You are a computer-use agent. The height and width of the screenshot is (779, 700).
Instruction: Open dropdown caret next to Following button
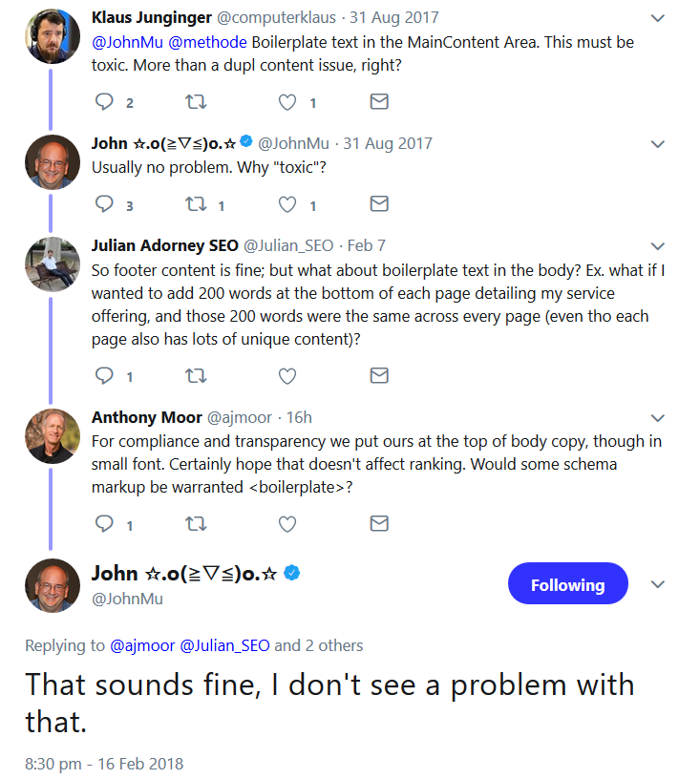[658, 584]
